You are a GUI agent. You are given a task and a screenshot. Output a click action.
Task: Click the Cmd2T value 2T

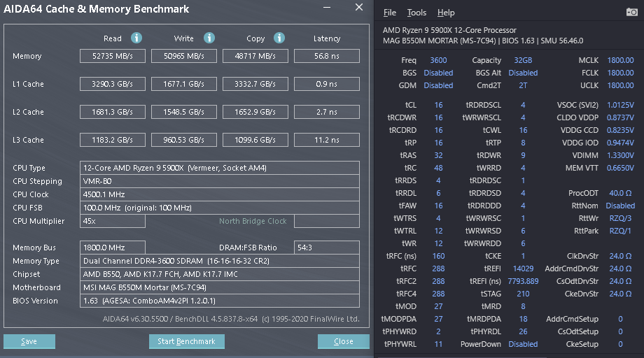[x=523, y=85]
